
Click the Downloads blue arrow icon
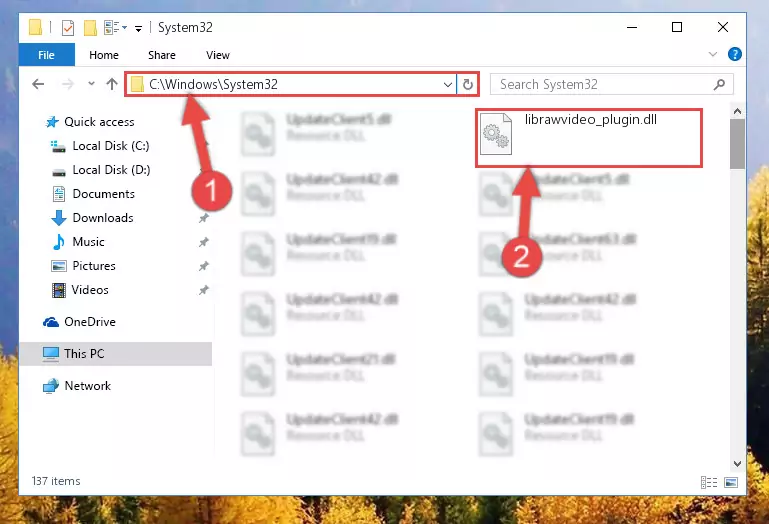point(59,218)
